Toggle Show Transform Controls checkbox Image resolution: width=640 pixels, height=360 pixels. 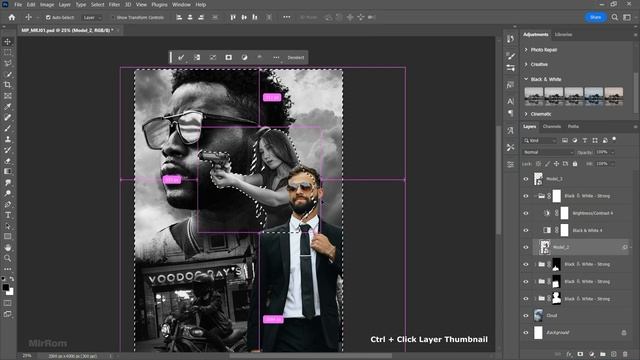pyautogui.click(x=113, y=18)
